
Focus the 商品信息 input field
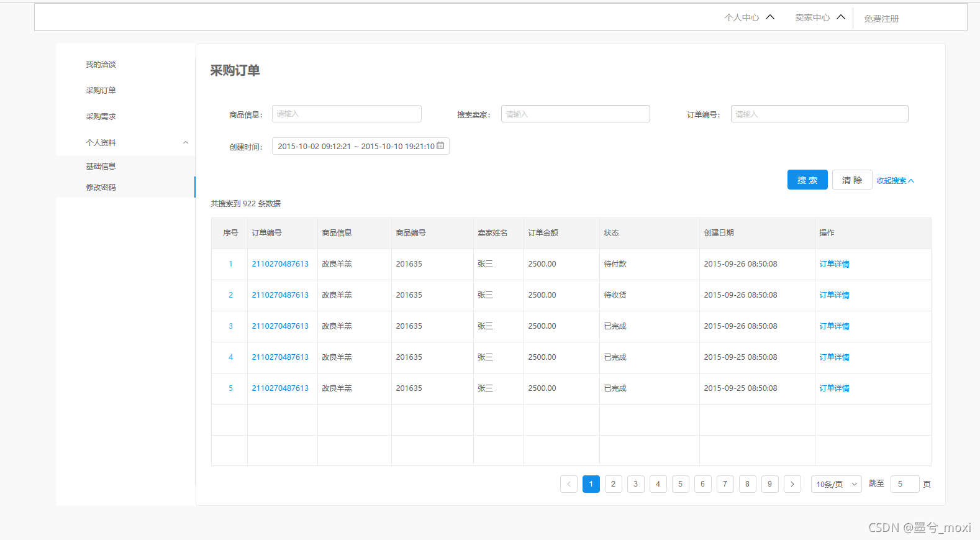(x=347, y=114)
